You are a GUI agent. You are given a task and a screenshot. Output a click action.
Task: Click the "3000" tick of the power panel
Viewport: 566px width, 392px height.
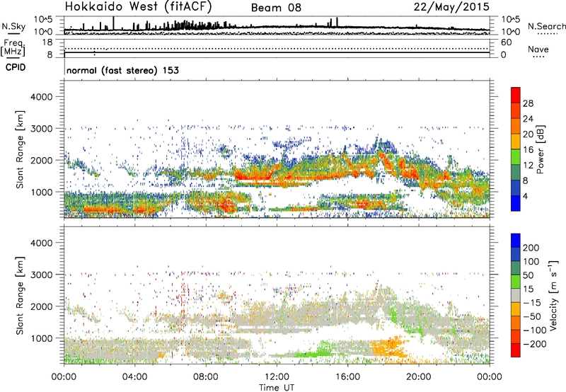coord(41,129)
